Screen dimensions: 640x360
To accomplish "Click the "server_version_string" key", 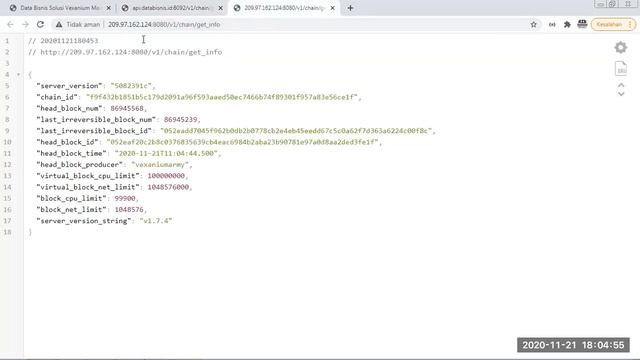I will pos(84,221).
